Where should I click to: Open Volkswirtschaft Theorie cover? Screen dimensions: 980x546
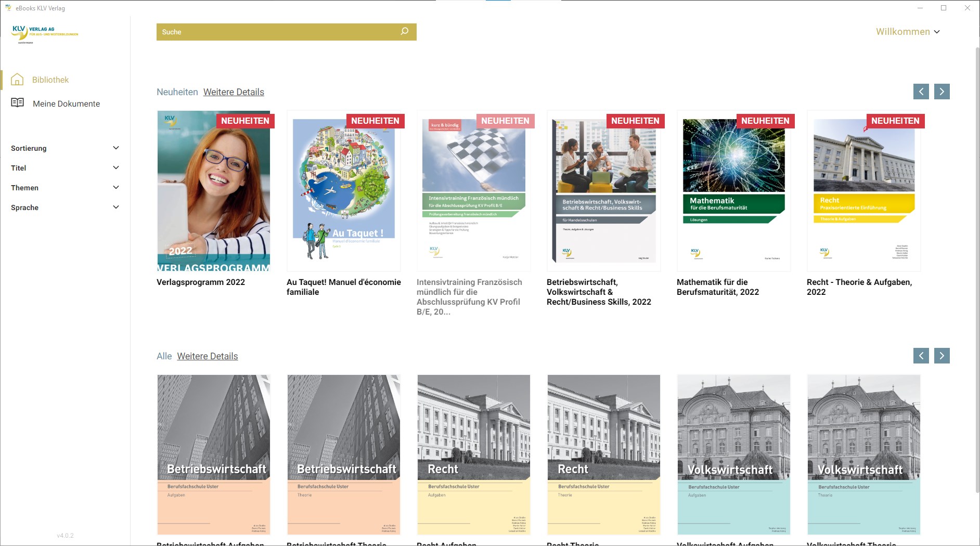[864, 454]
